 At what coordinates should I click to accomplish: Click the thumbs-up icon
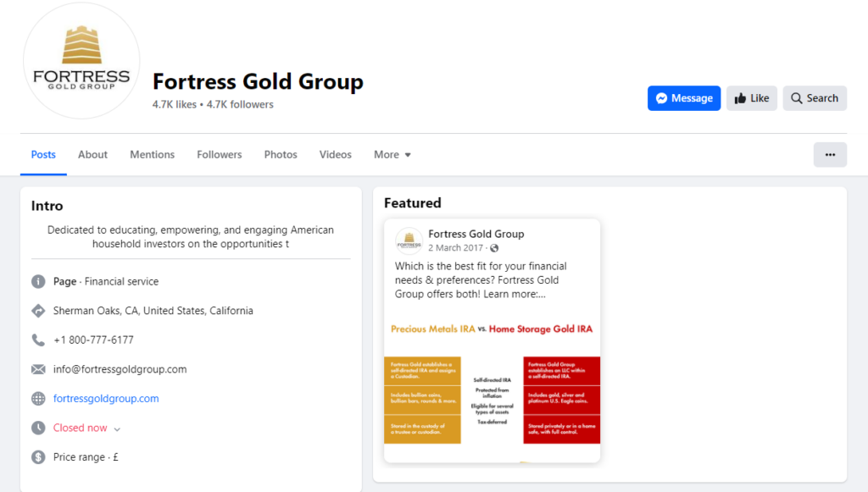click(740, 98)
